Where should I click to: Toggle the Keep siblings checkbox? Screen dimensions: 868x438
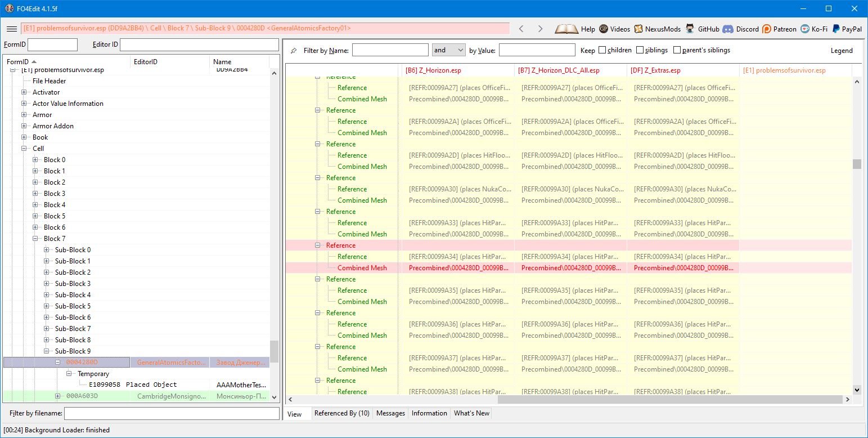[640, 50]
